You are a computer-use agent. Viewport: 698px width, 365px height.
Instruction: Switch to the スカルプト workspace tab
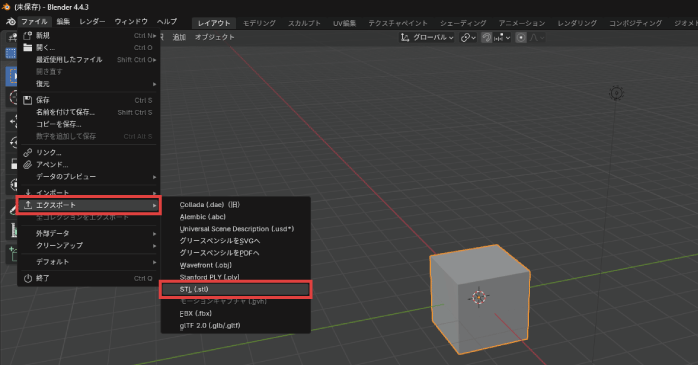(x=304, y=23)
